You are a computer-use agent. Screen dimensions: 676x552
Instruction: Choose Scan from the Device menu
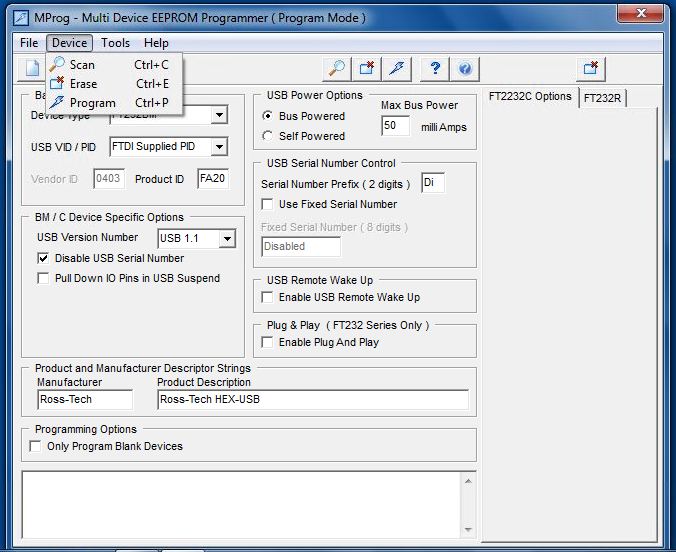pos(115,65)
